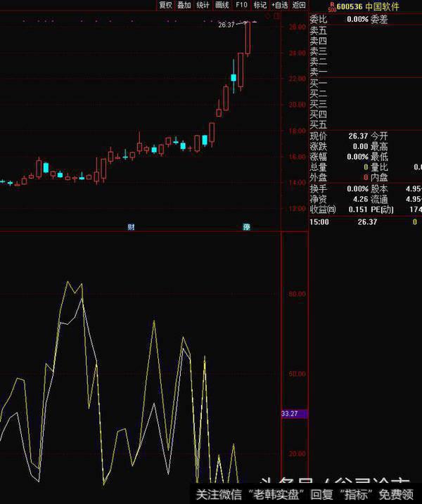The image size is (422, 504).
Task: Click the 换手 turnover rate field
Action: pyautogui.click(x=319, y=189)
